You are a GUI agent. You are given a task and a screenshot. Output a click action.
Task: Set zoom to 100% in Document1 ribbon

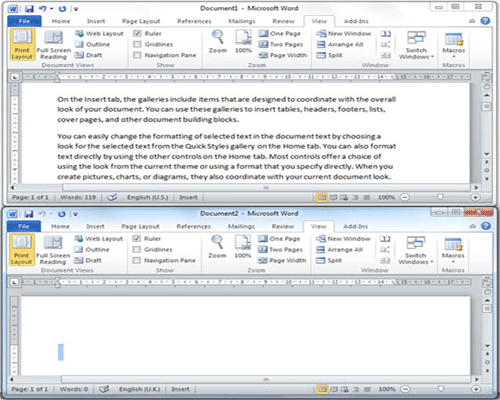pos(243,42)
